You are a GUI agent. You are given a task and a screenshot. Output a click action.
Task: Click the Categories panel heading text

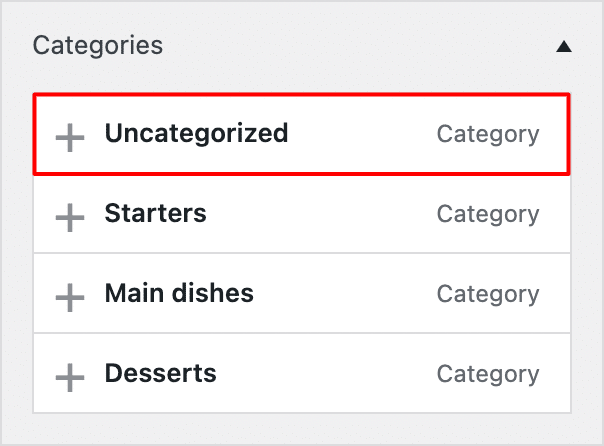98,45
